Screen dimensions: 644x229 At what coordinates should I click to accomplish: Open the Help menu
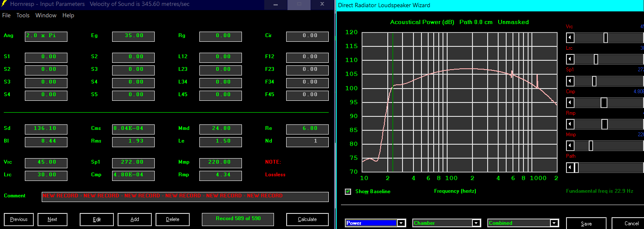click(68, 15)
